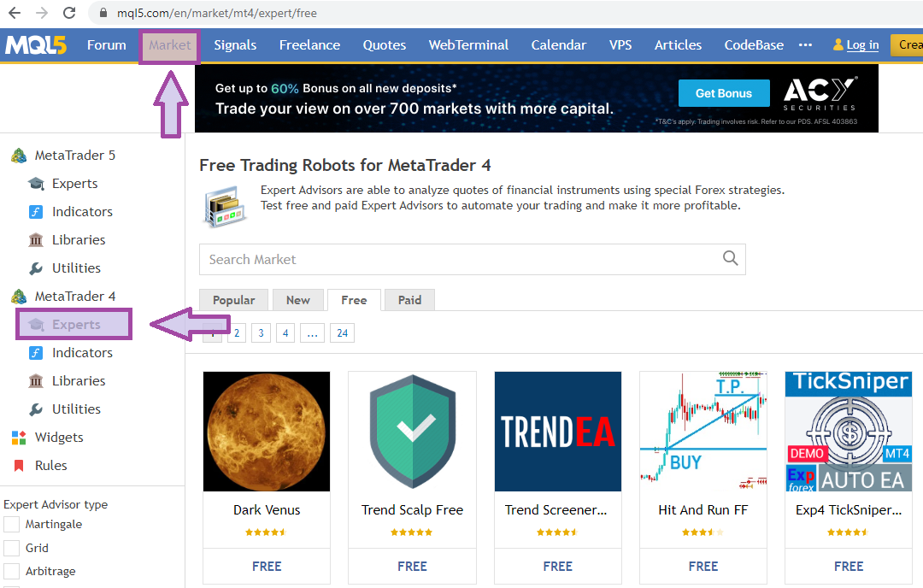
Task: Click the Rules bookmark icon
Action: coord(19,466)
